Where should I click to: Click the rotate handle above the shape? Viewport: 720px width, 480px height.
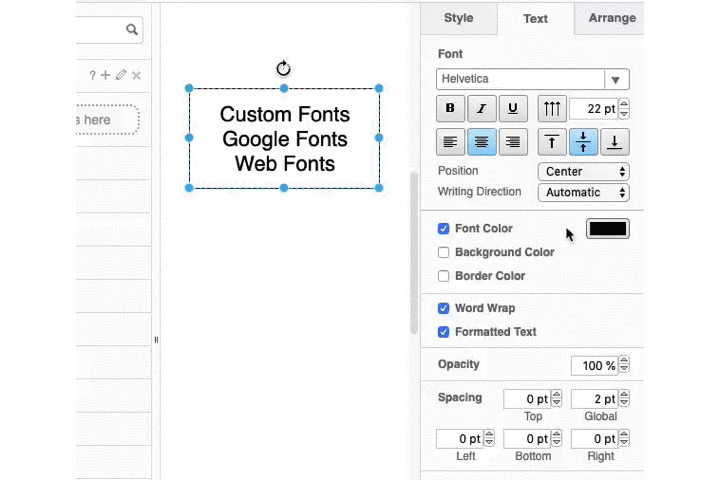click(x=283, y=68)
